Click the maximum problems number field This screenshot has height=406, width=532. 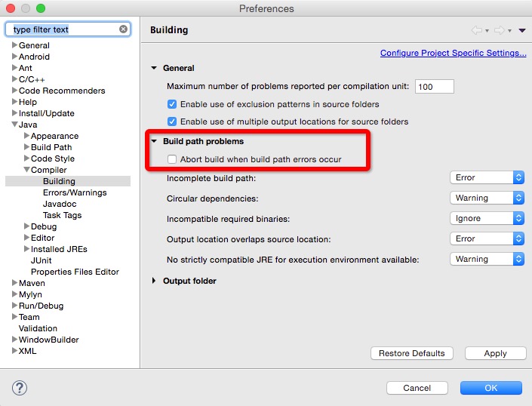[x=434, y=87]
